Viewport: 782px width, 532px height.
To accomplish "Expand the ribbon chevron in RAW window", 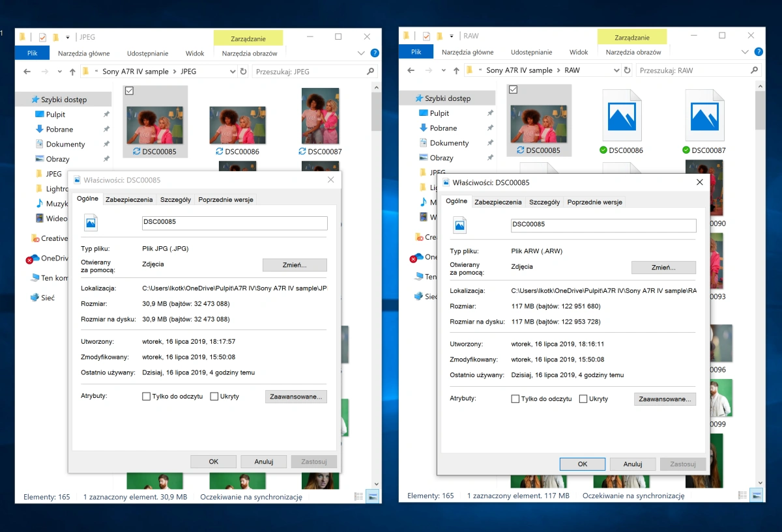I will pos(746,52).
